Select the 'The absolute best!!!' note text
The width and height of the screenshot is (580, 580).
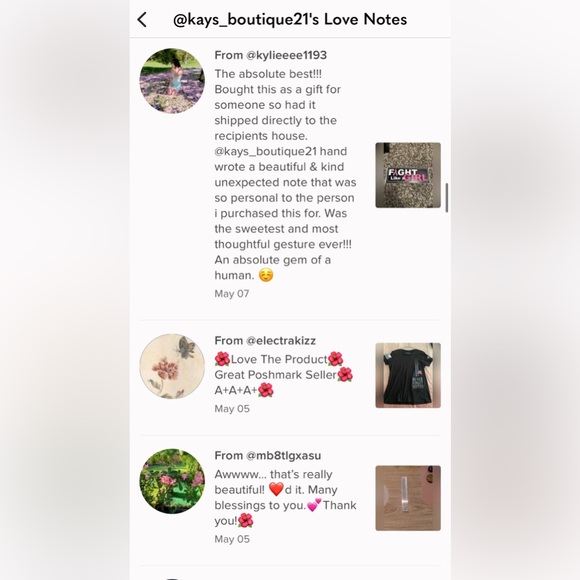pos(286,175)
